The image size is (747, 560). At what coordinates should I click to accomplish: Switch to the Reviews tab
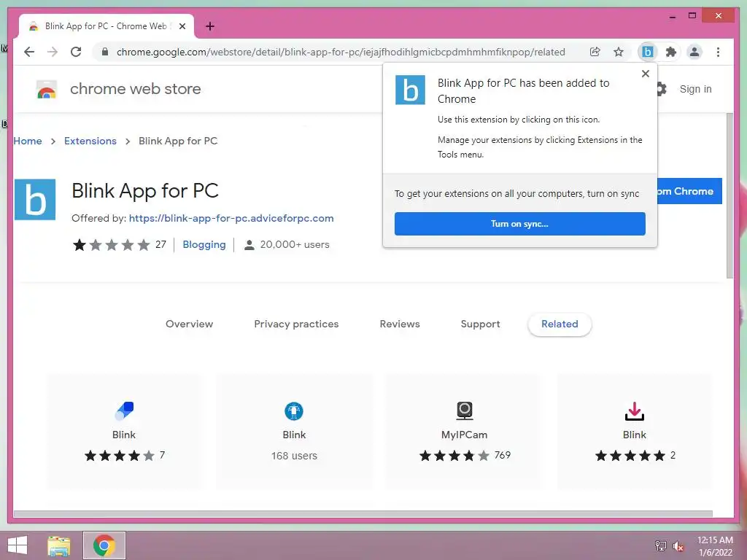pyautogui.click(x=400, y=324)
